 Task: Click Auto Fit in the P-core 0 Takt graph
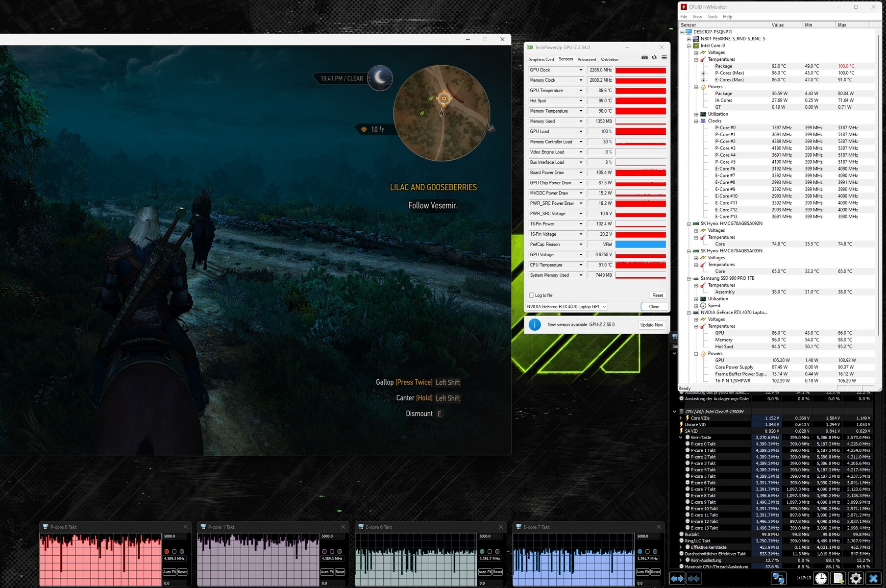click(x=169, y=572)
